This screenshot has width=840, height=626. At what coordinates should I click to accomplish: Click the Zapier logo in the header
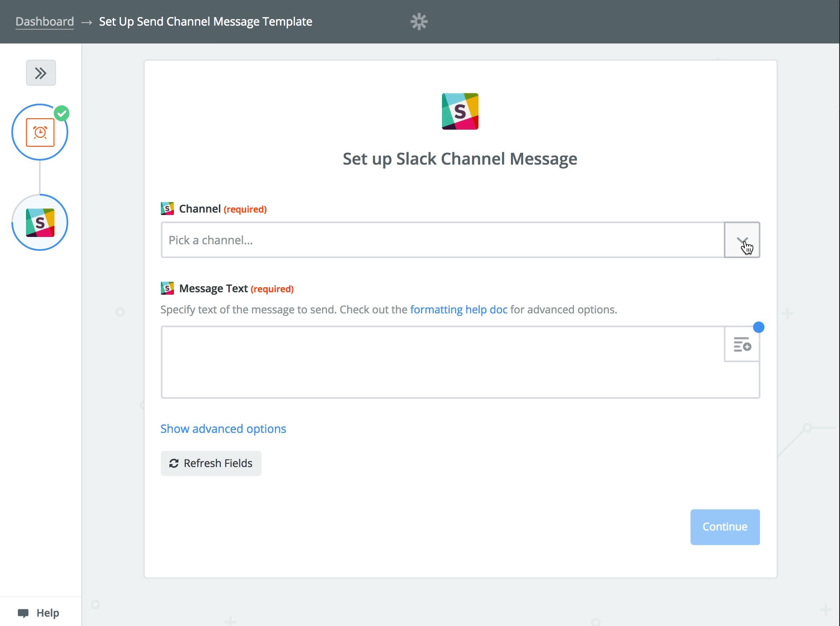tap(419, 22)
